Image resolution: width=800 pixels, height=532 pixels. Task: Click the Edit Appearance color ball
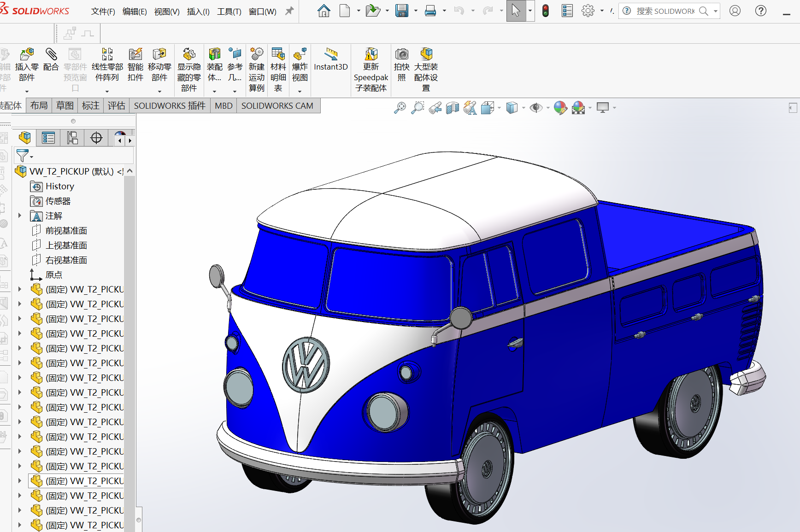pyautogui.click(x=560, y=108)
